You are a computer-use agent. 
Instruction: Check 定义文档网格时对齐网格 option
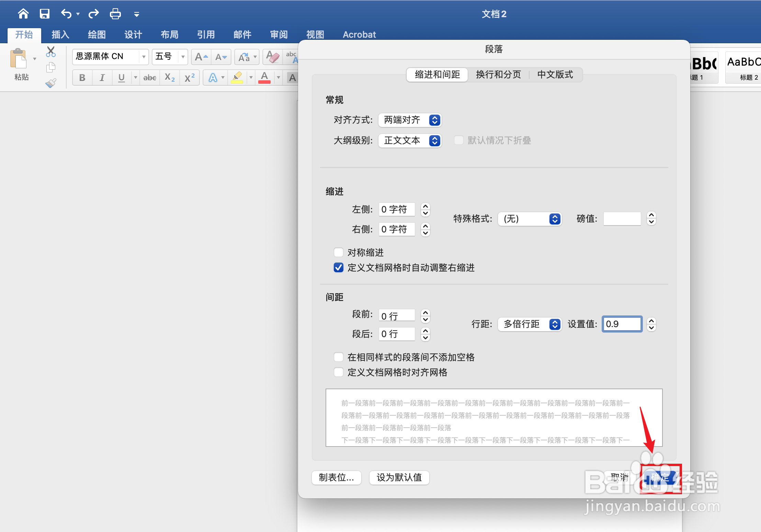pyautogui.click(x=339, y=372)
